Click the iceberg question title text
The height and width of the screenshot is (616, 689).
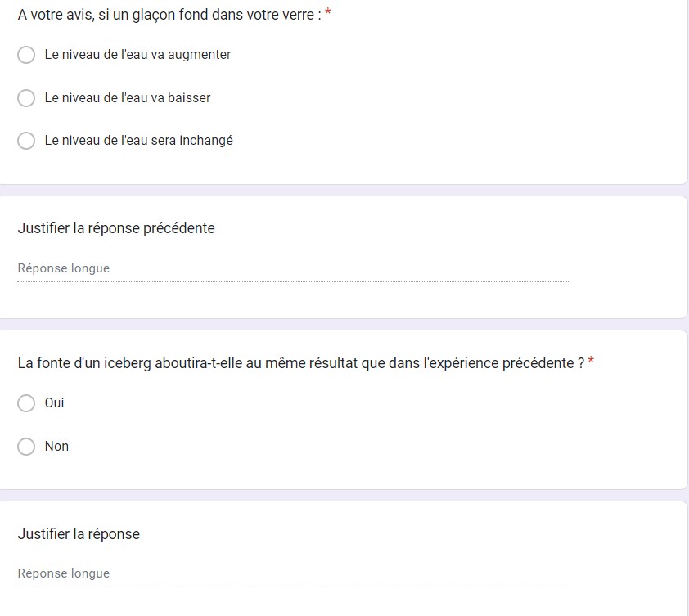(300, 363)
